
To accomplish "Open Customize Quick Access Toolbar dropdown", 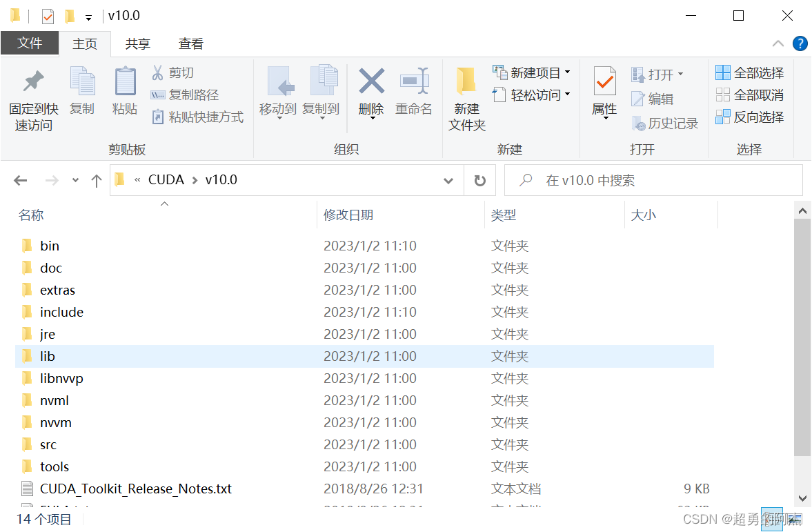I will (88, 18).
